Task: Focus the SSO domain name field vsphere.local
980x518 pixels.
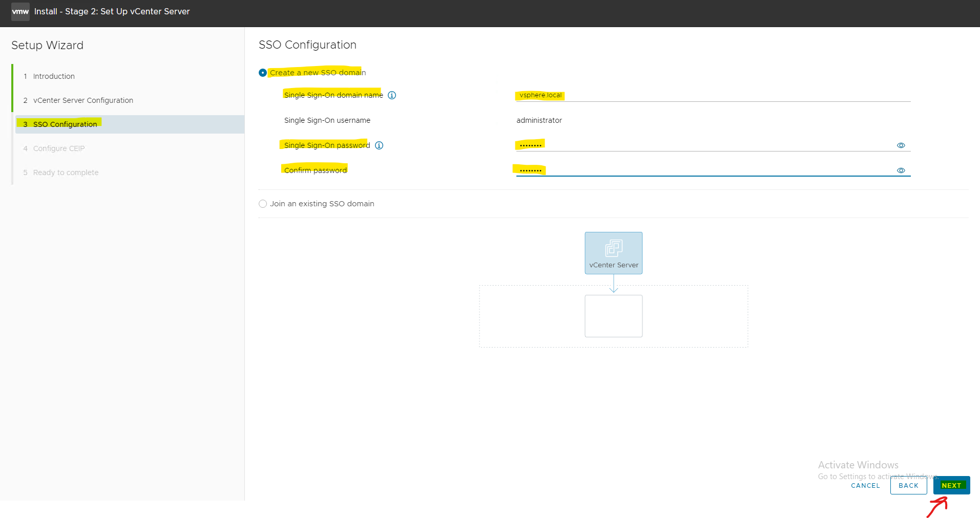Action: [x=713, y=95]
